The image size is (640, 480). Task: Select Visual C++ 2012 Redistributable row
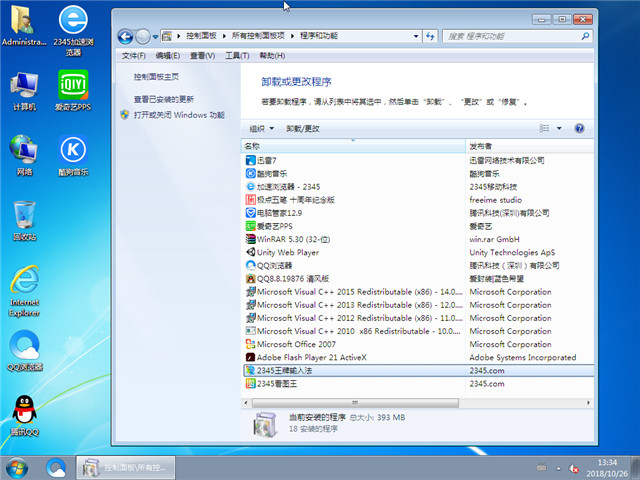click(418, 318)
